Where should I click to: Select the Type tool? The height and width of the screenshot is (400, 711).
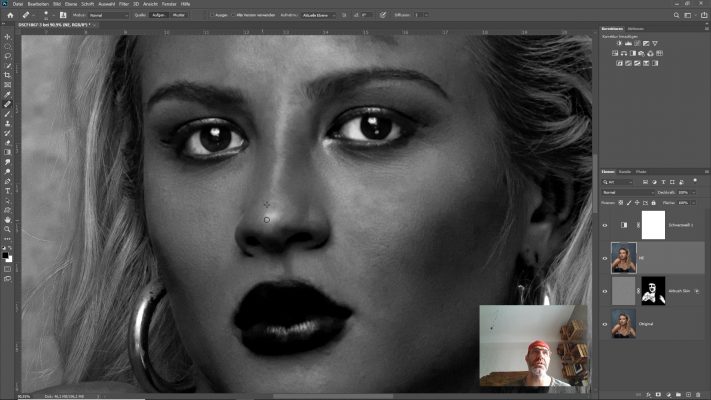coord(7,190)
